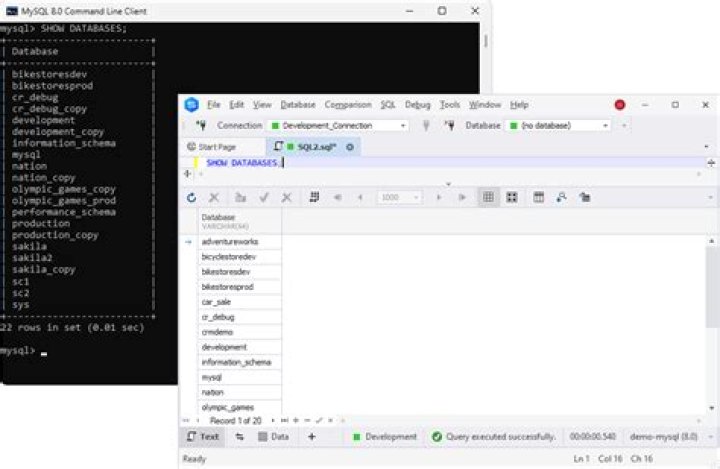Click the MySQL Command Line Client title icon
The image size is (720, 469).
pos(12,11)
